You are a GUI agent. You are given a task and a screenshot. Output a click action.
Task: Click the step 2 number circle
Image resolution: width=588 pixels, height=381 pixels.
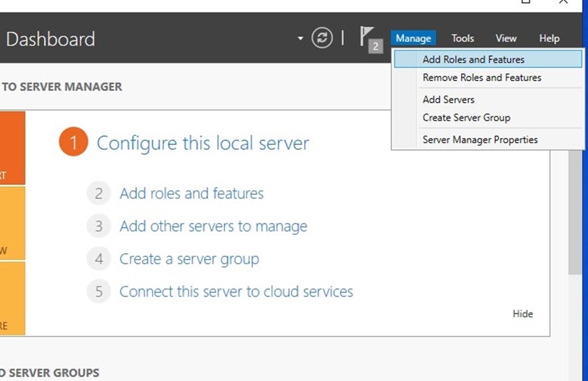click(99, 193)
